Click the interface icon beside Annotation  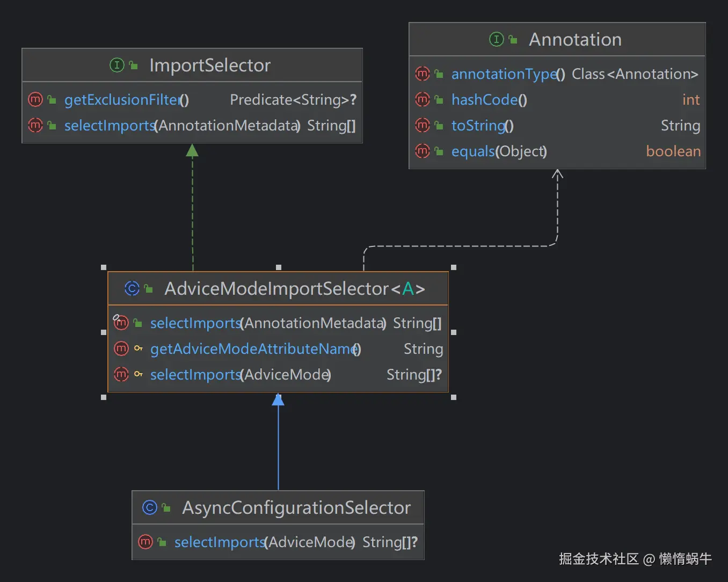coord(497,39)
